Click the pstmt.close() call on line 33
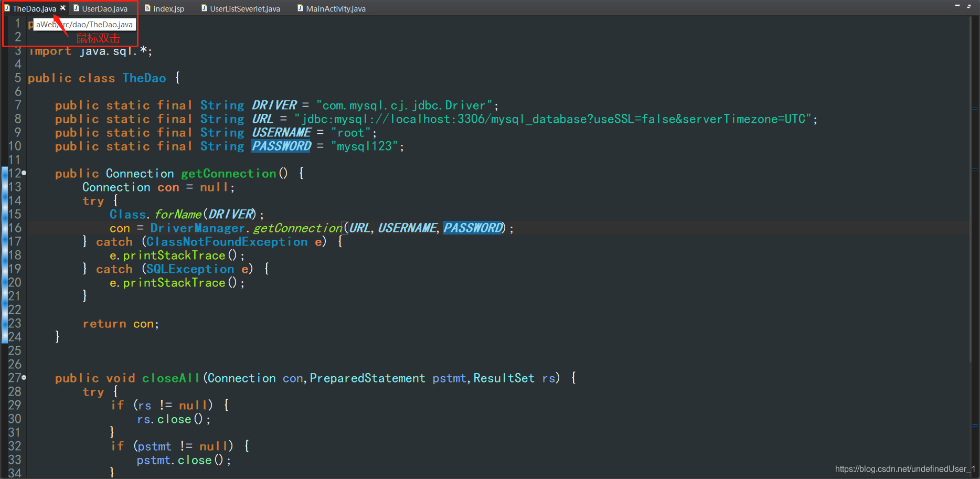980x479 pixels. 184,460
